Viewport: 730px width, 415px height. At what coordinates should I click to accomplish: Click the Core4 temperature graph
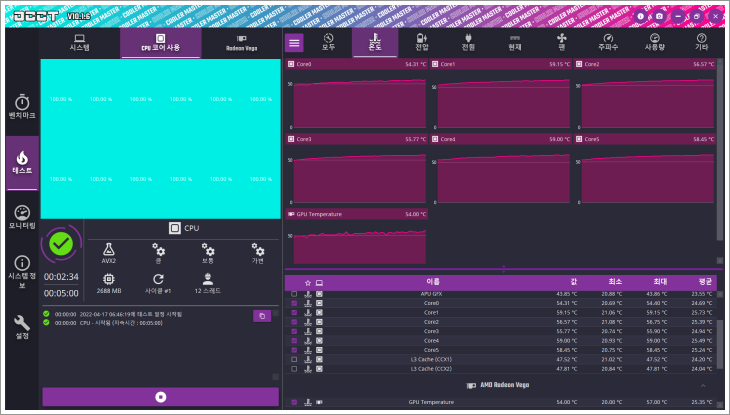[x=501, y=169]
